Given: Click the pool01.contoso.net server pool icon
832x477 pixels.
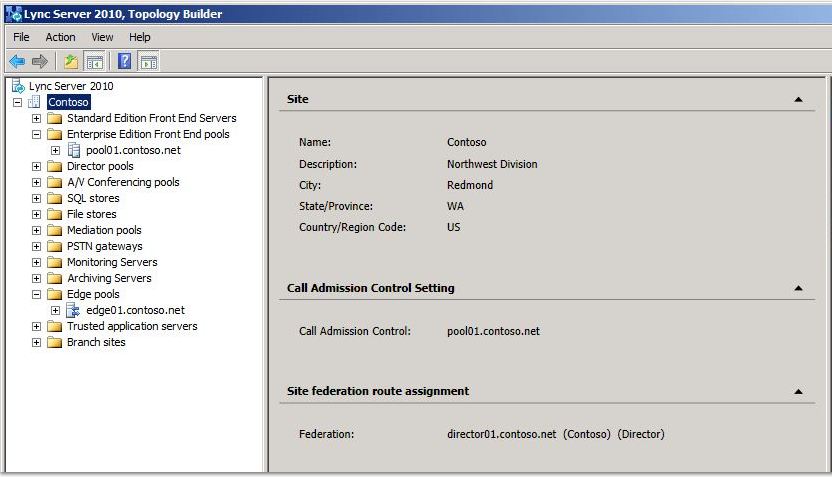Looking at the screenshot, I should [74, 150].
